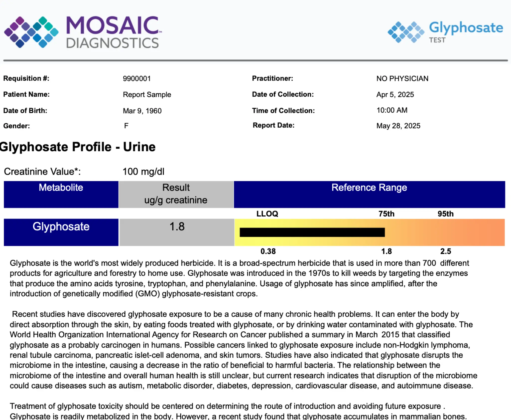Click the Mosaic Diagnostics diamond logo icon
The height and width of the screenshot is (420, 511).
pyautogui.click(x=31, y=32)
